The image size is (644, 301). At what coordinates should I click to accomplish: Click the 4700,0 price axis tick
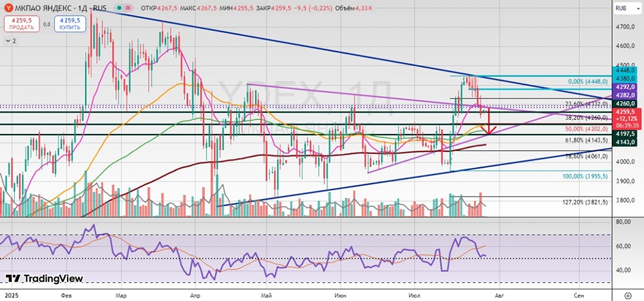[x=625, y=27]
